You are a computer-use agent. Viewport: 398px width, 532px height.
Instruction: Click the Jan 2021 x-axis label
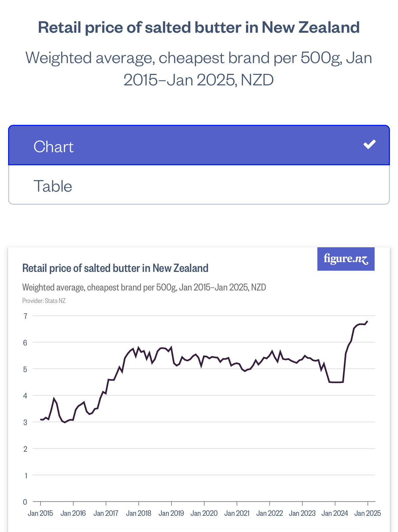(x=237, y=513)
